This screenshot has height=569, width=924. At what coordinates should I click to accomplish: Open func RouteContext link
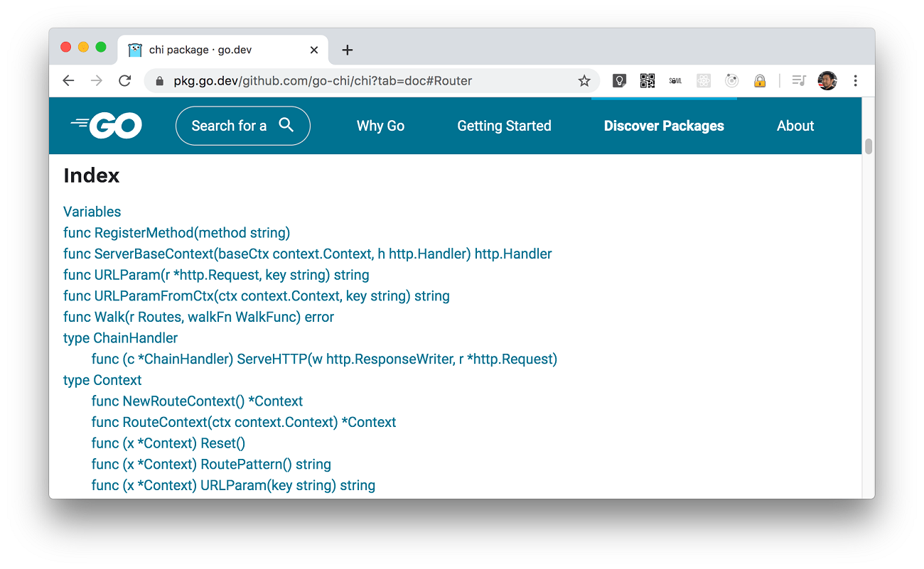(244, 422)
